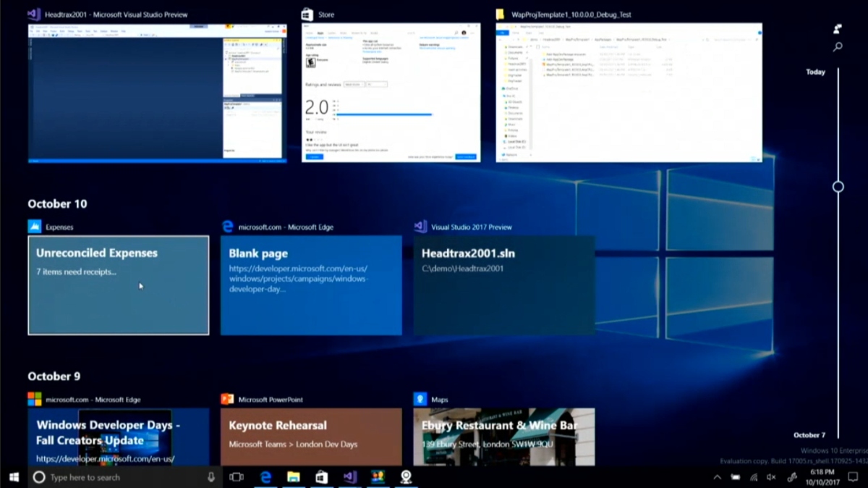Viewport: 868px width, 488px height.
Task: Click the People icon at the top right
Action: coord(837,29)
